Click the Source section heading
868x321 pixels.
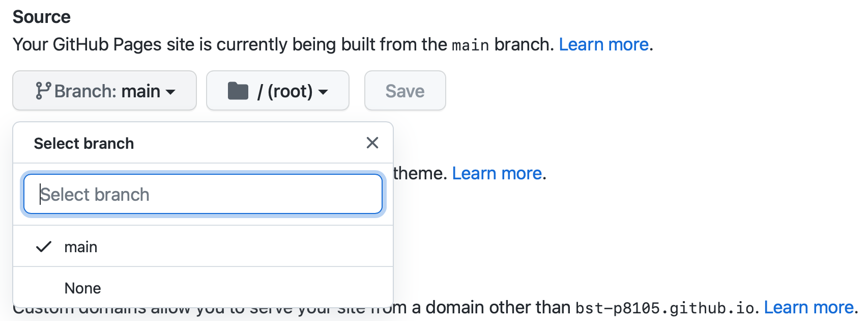[42, 17]
